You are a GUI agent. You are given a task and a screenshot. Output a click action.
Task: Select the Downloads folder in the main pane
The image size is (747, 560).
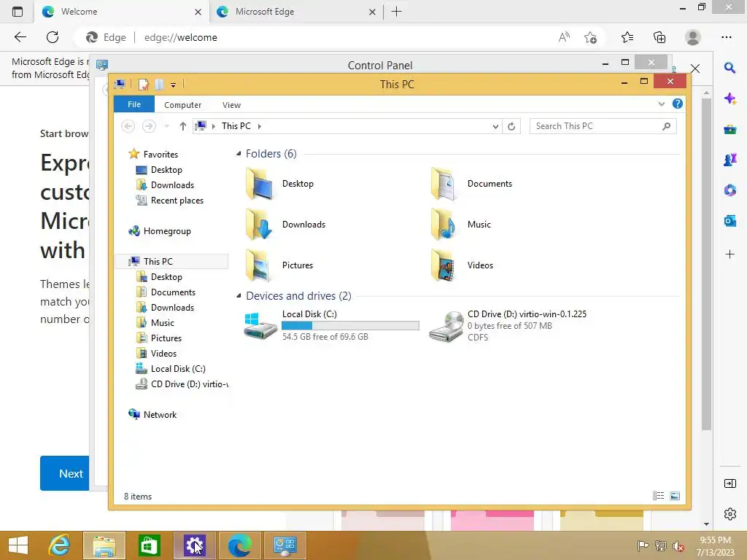point(285,225)
